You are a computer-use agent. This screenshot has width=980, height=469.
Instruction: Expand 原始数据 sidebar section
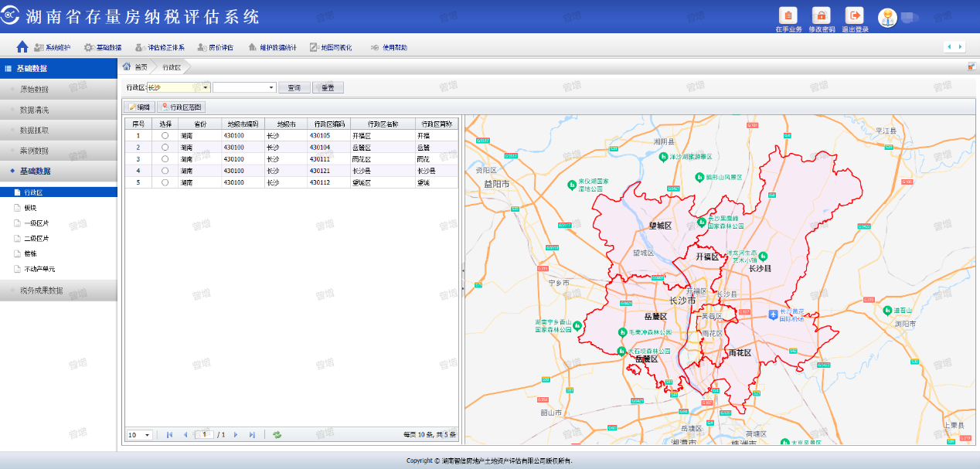pyautogui.click(x=59, y=89)
